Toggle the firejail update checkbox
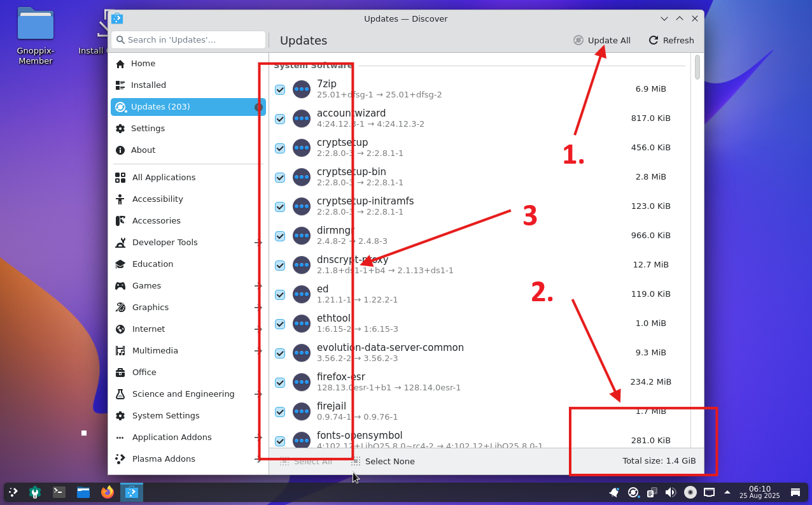Viewport: 812px width, 505px height. point(280,412)
